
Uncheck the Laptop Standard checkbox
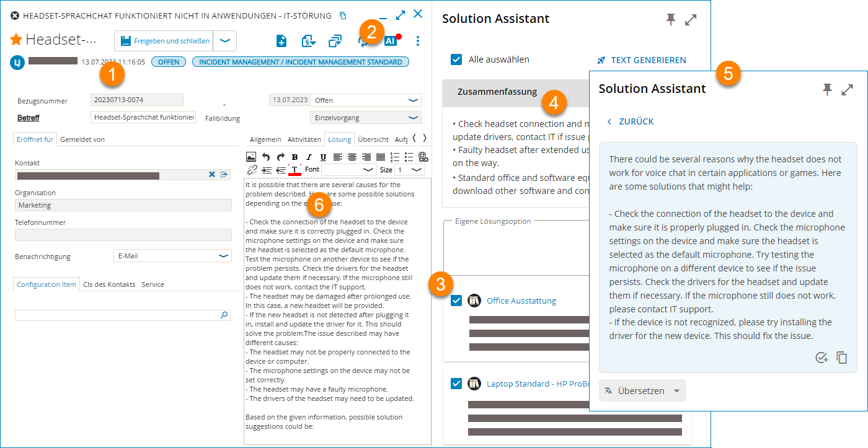[x=456, y=384]
